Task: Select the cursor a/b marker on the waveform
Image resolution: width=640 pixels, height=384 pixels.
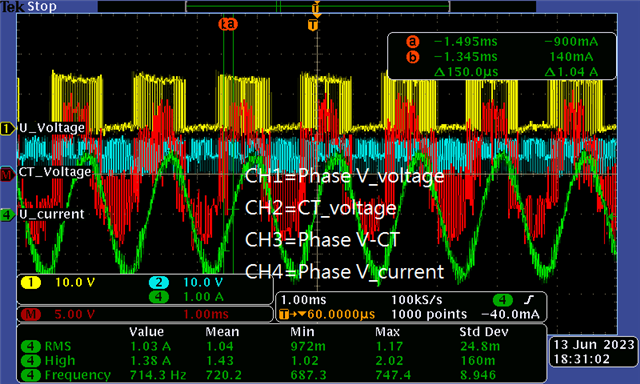Action: pyautogui.click(x=228, y=24)
